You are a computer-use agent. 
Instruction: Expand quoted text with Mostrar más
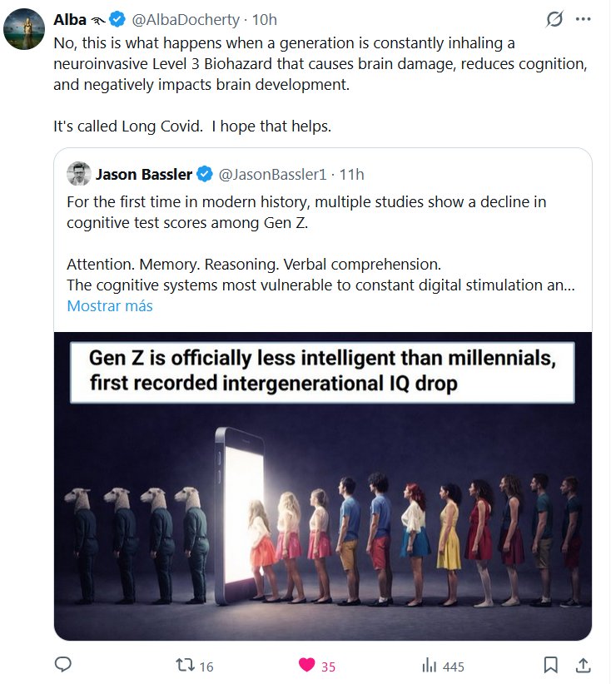(110, 305)
